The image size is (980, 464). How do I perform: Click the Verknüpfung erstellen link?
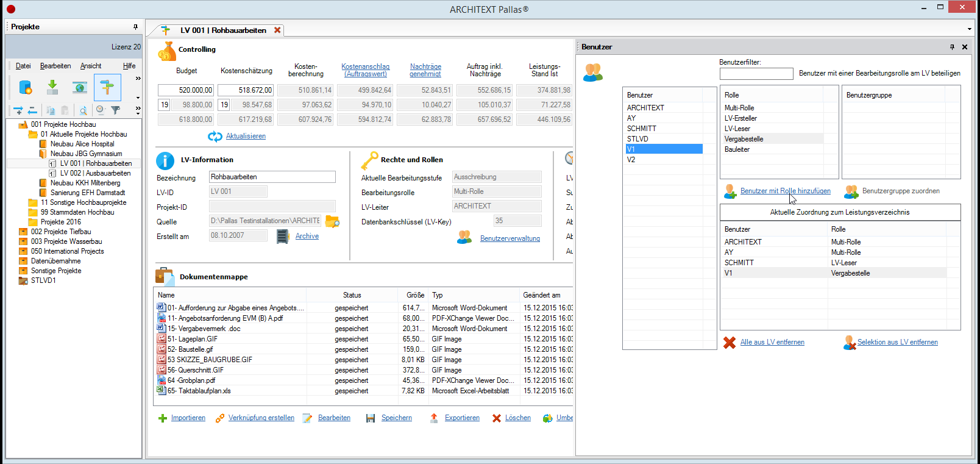(x=261, y=418)
